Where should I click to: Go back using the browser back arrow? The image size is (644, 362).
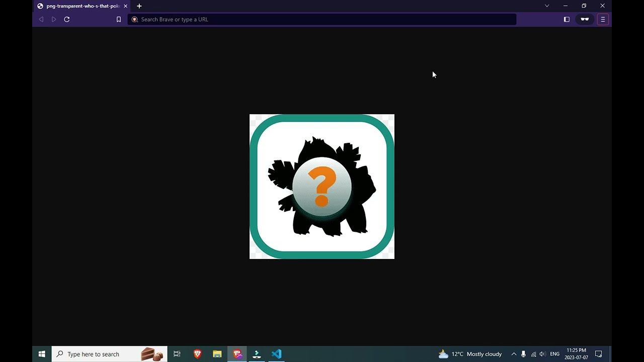click(41, 19)
